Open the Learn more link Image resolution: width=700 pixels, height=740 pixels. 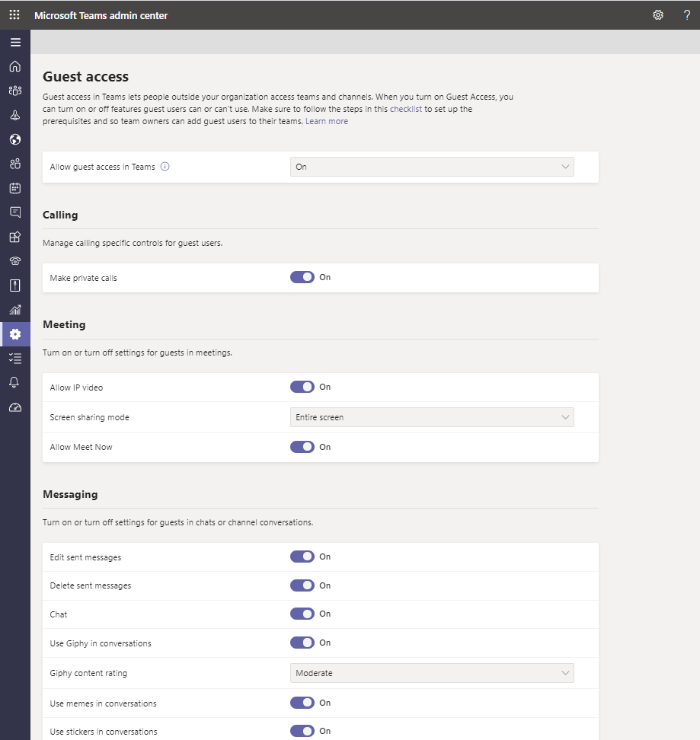point(327,121)
